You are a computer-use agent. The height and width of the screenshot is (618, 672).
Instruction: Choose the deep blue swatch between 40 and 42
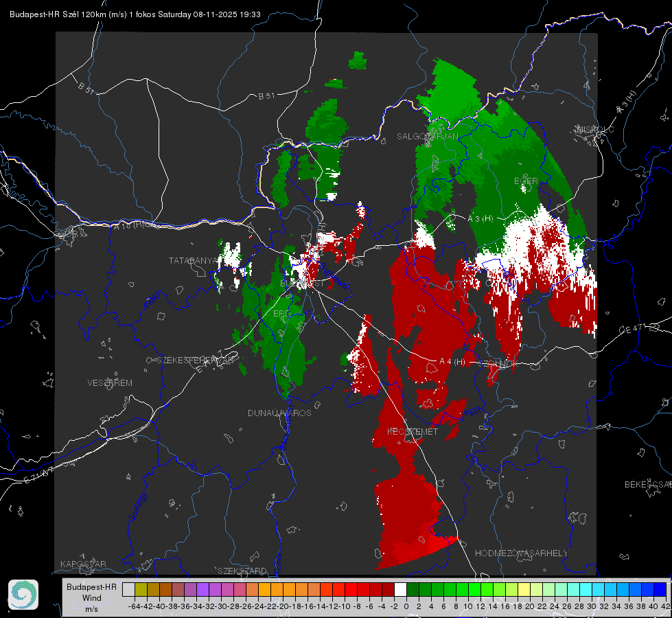point(660,589)
